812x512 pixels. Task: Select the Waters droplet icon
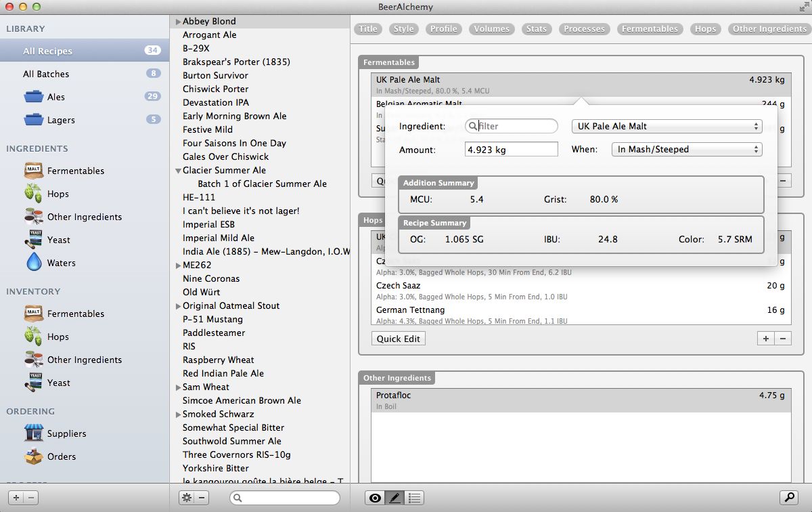click(x=34, y=263)
